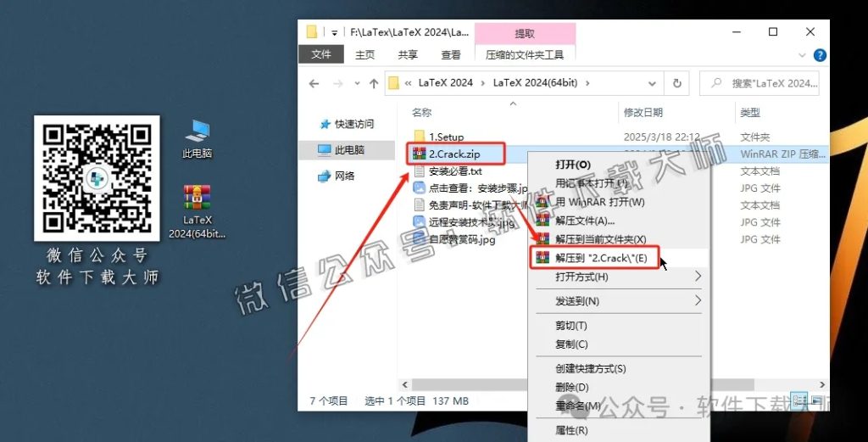Viewport: 868px width, 442px height.
Task: Expand the 发送到(N) submenu
Action: tap(619, 301)
